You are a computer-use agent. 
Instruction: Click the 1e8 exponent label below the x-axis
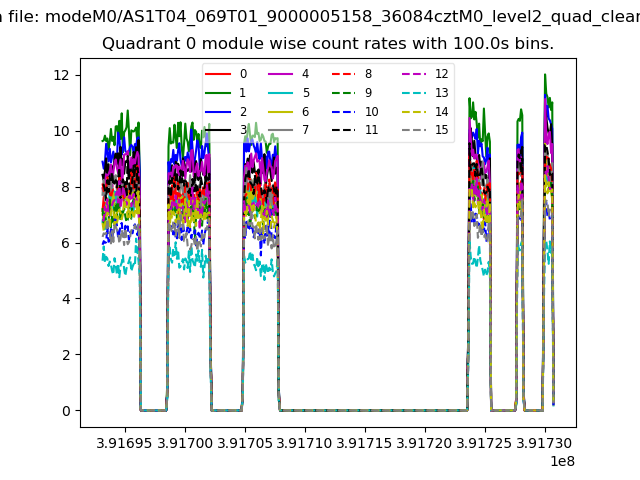click(560, 461)
